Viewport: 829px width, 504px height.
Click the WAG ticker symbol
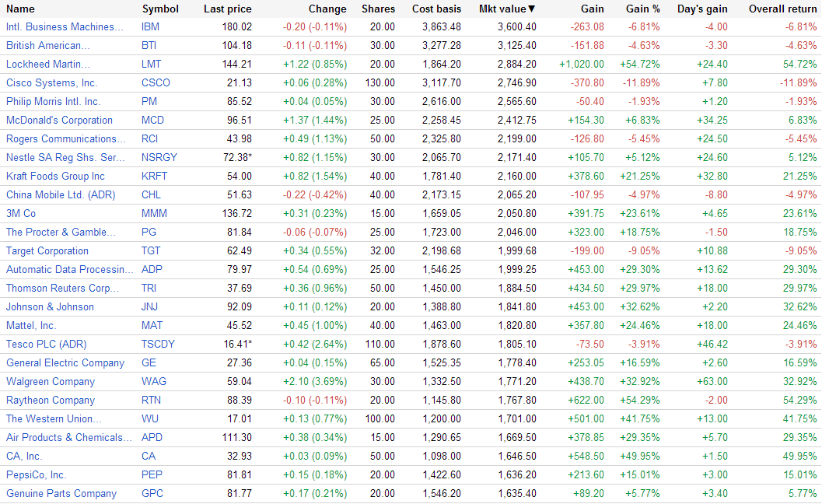154,381
